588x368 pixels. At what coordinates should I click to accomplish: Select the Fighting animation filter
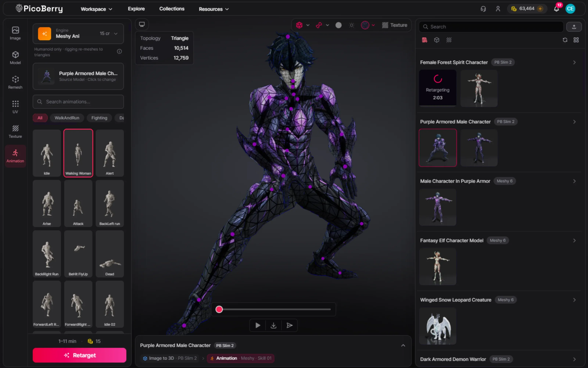coord(99,118)
